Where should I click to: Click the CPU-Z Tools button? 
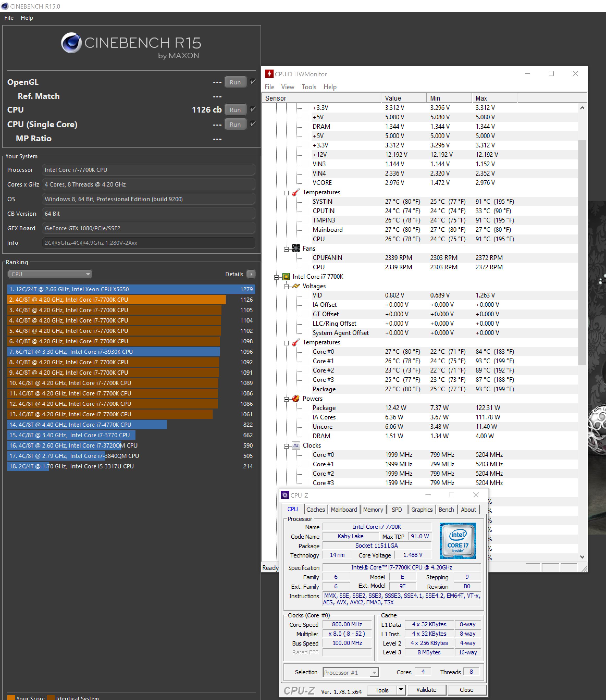pyautogui.click(x=382, y=690)
